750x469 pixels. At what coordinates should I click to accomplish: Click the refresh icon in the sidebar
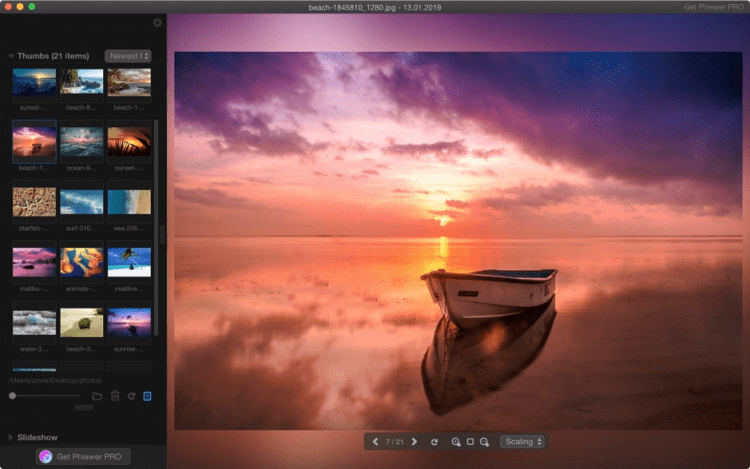pos(131,396)
